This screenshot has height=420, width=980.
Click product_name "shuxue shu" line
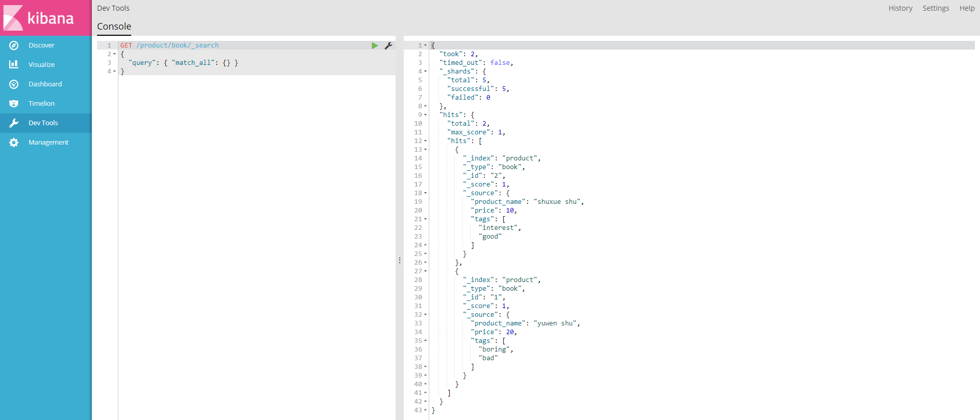[x=527, y=202]
